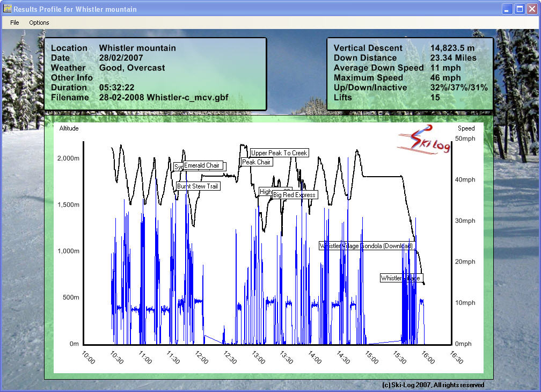
Task: Close the Results Profile window
Action: click(x=532, y=9)
